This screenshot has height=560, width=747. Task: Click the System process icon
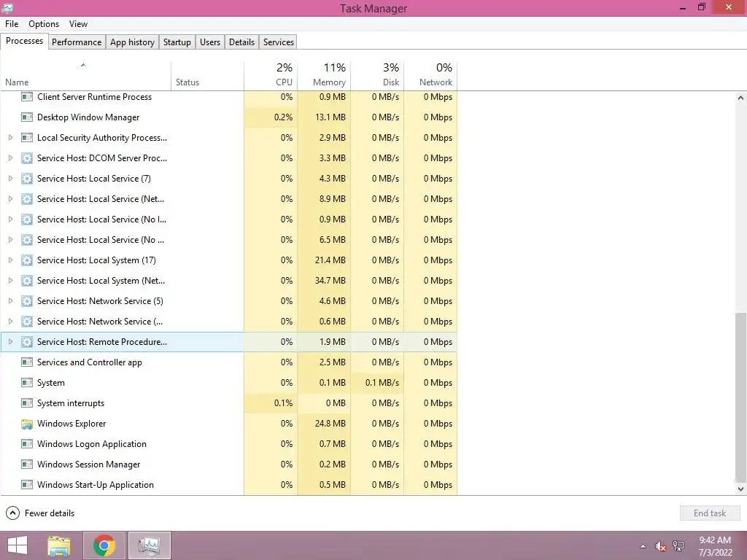pyautogui.click(x=27, y=383)
